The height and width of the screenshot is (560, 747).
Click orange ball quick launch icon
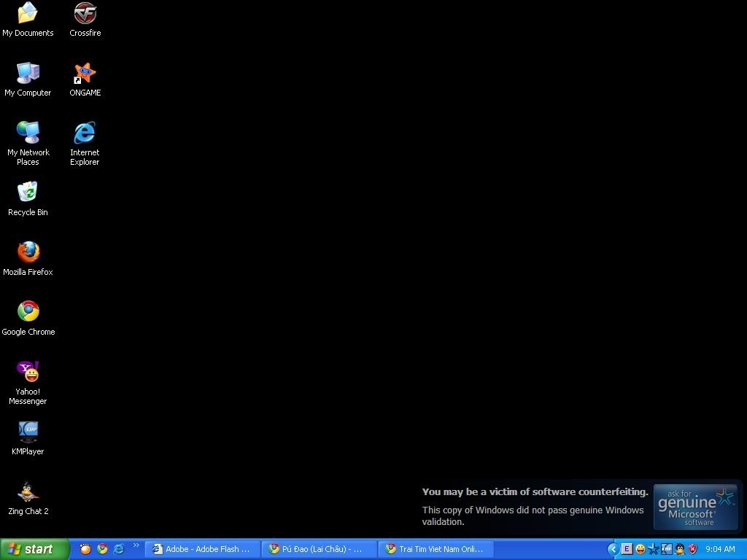tap(85, 549)
